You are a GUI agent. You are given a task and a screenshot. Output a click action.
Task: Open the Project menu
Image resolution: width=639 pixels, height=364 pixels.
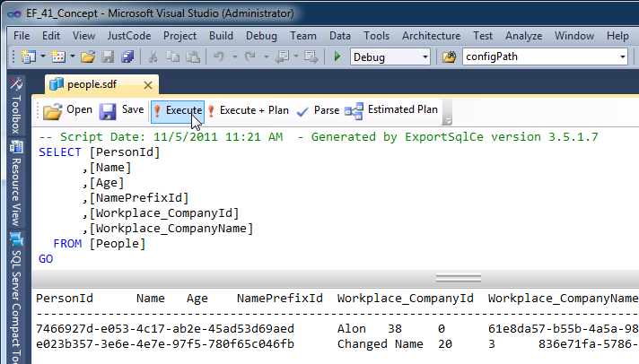pyautogui.click(x=179, y=36)
